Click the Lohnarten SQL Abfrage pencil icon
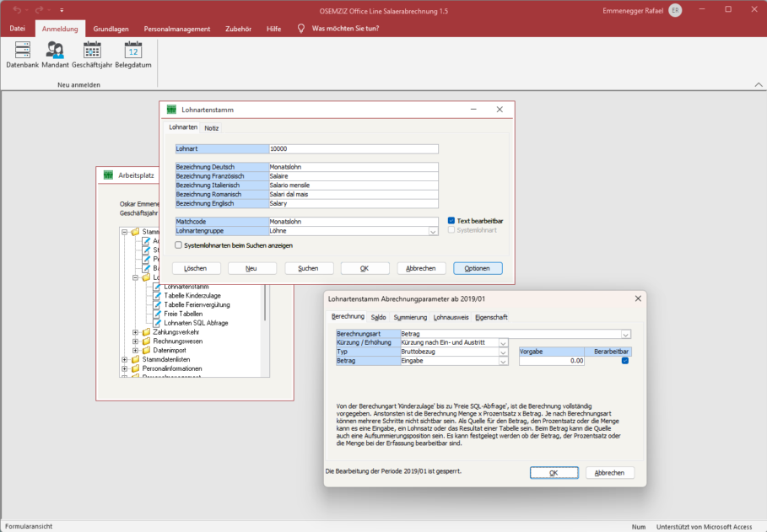The height and width of the screenshot is (532, 767). pos(158,323)
